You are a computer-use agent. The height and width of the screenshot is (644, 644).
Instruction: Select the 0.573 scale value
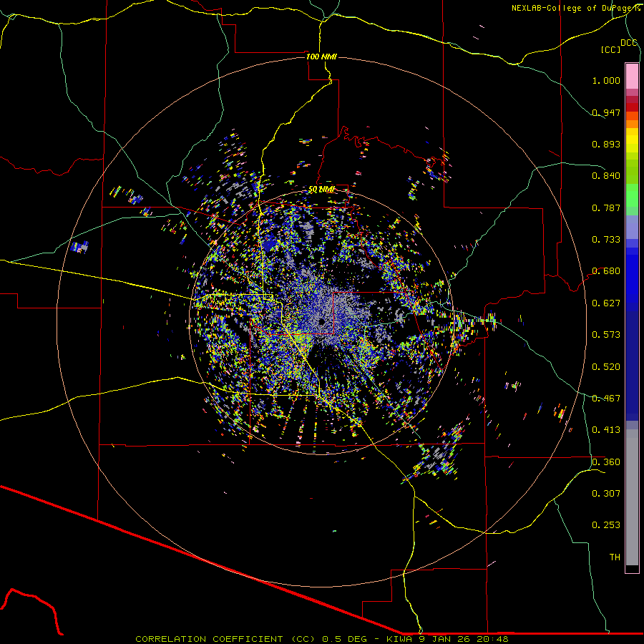(606, 335)
